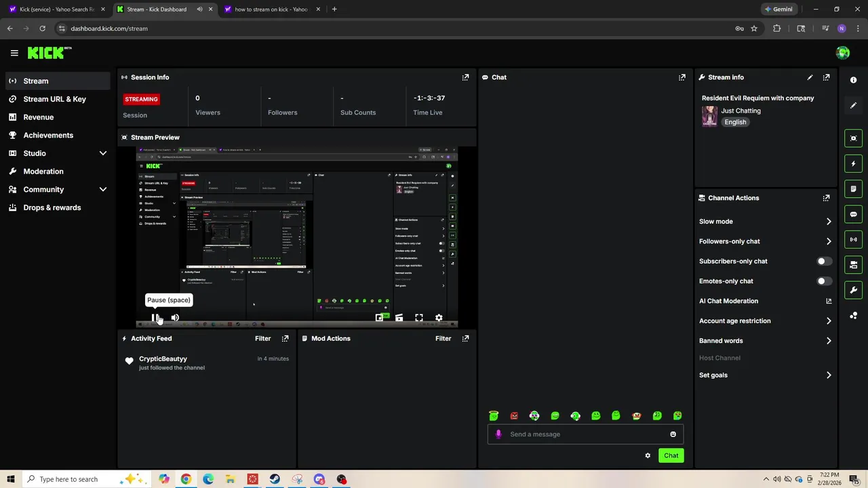Open the Mod Actions Filter dropdown
Image resolution: width=868 pixels, height=488 pixels.
pyautogui.click(x=443, y=338)
